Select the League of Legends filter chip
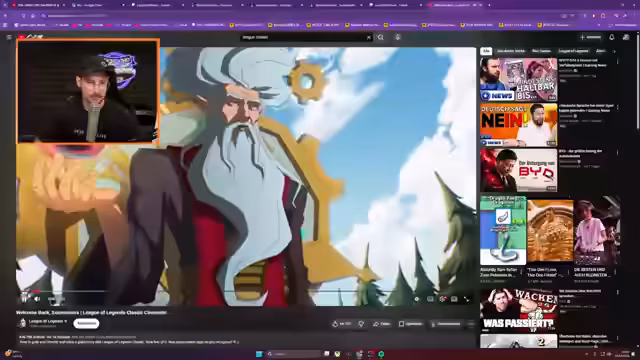 click(x=573, y=51)
